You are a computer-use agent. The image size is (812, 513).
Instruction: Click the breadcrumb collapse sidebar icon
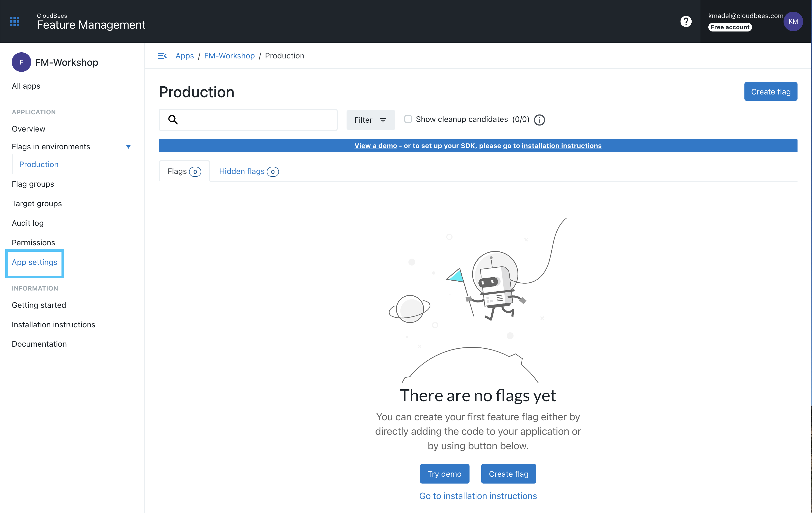pyautogui.click(x=163, y=56)
